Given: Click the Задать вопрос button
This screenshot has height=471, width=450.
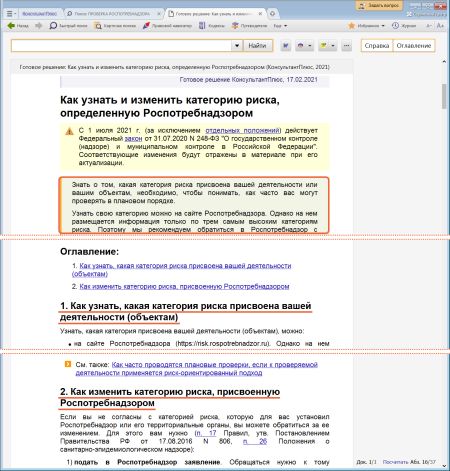Looking at the screenshot, I should click(x=379, y=6).
